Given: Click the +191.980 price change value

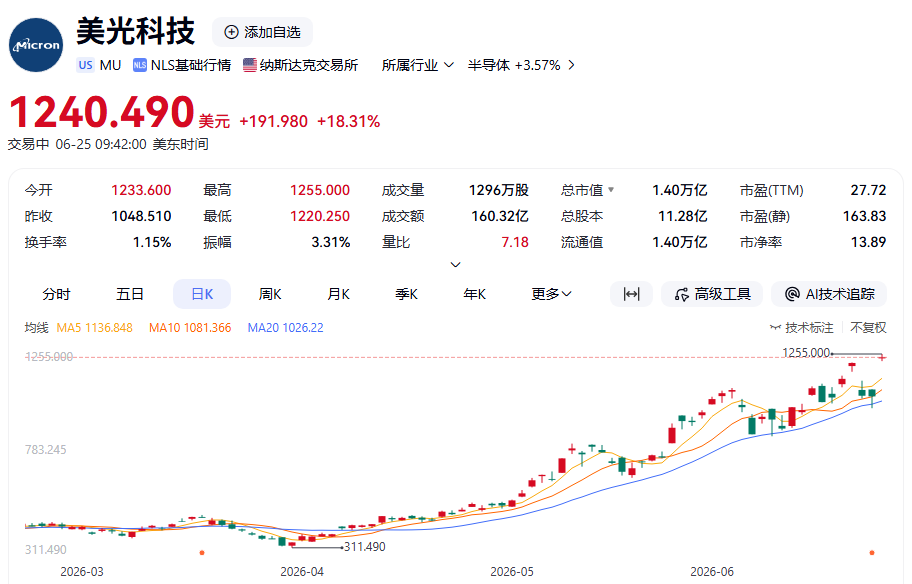Looking at the screenshot, I should (x=273, y=122).
